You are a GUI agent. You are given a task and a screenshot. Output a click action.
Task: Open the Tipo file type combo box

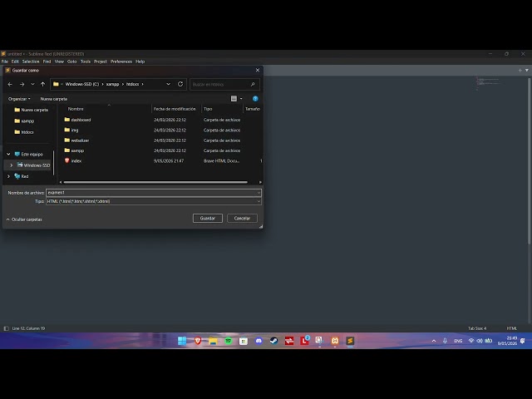pos(154,201)
